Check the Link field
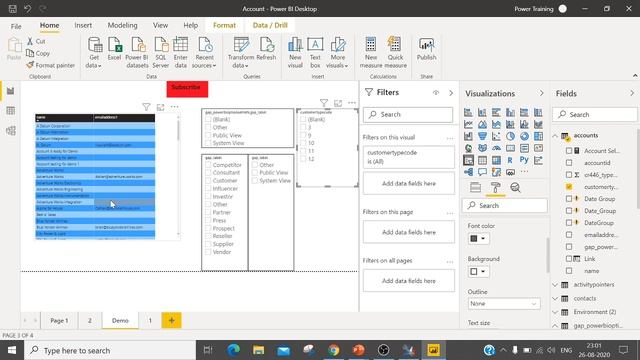Viewport: 640px width, 360px height. (569, 259)
